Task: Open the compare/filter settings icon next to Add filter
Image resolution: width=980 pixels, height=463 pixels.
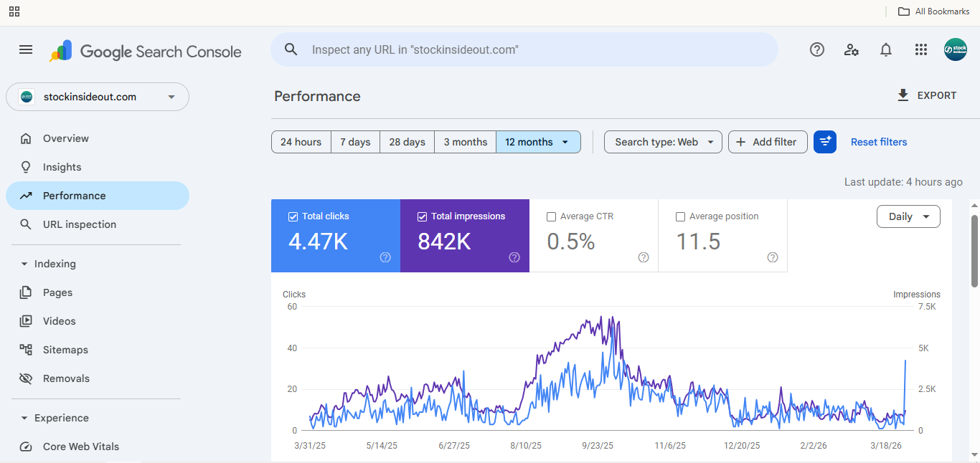Action: (824, 142)
